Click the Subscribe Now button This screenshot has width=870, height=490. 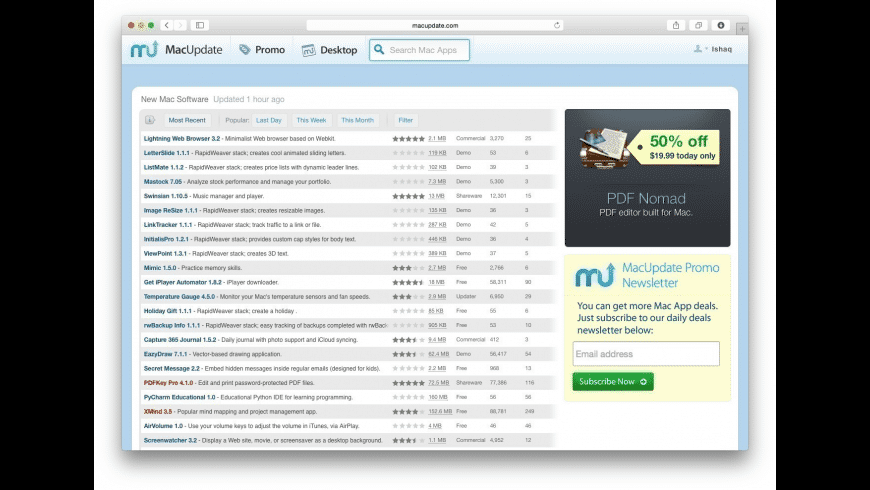click(x=613, y=381)
